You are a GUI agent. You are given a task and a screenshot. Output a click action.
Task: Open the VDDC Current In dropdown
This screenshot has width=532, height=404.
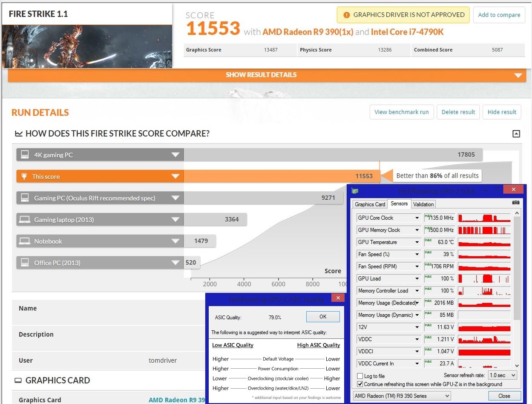[417, 364]
